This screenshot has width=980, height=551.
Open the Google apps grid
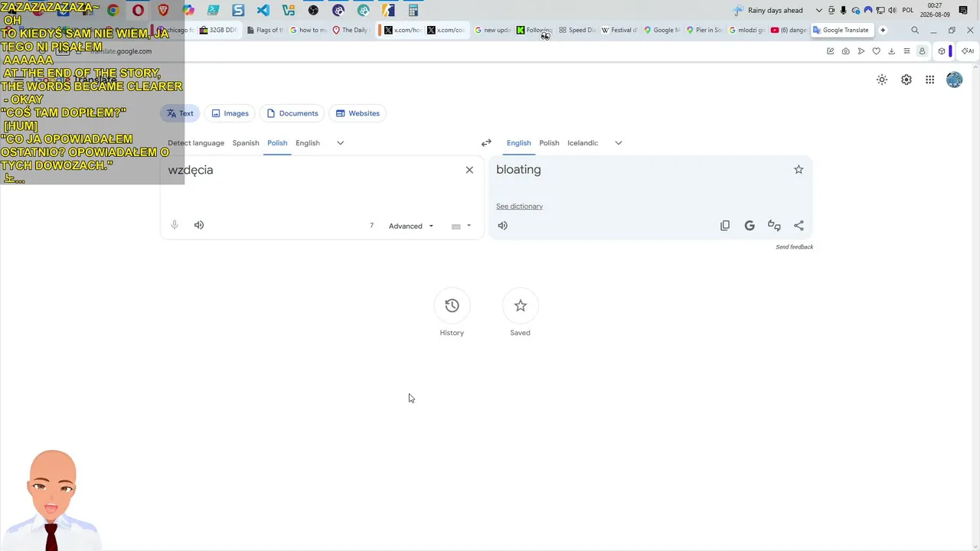click(929, 80)
